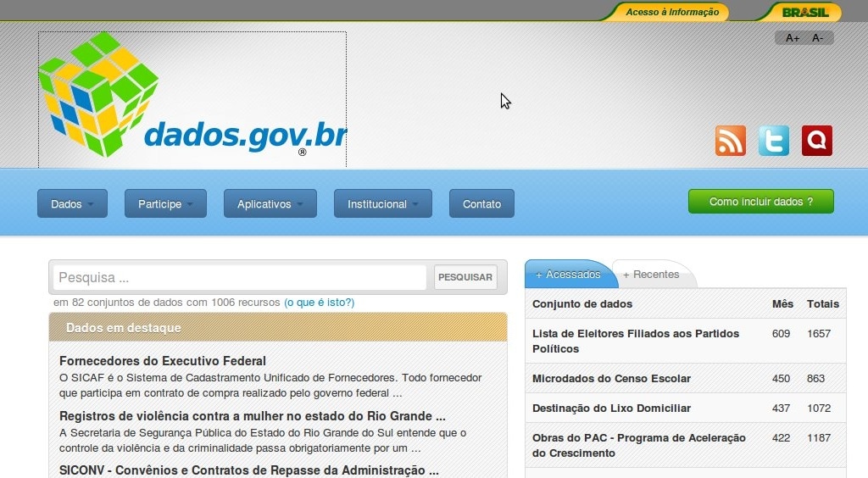Switch to the Recentes tab
Image resolution: width=868 pixels, height=478 pixels.
(652, 275)
